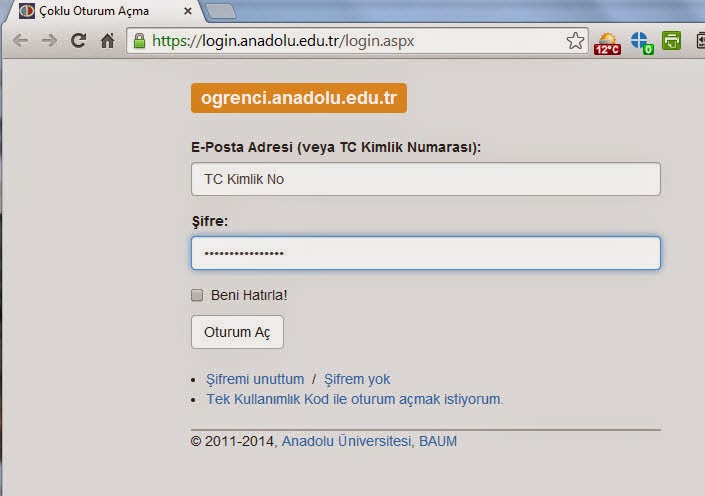This screenshot has width=705, height=496.
Task: Click the green SSL padlock icon
Action: tap(139, 41)
